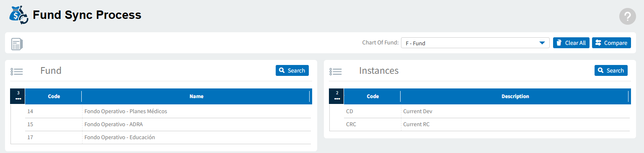Image resolution: width=644 pixels, height=153 pixels.
Task: Select the Current RC instance
Action: [x=515, y=124]
